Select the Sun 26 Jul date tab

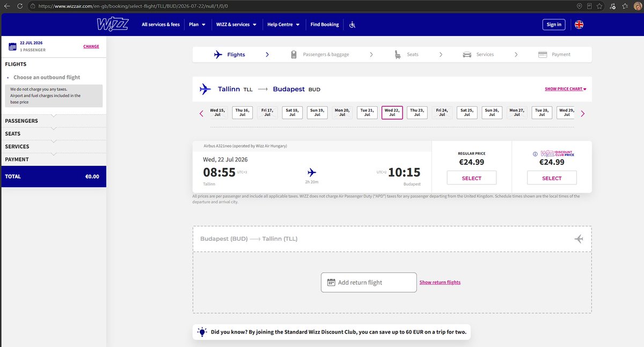[492, 113]
